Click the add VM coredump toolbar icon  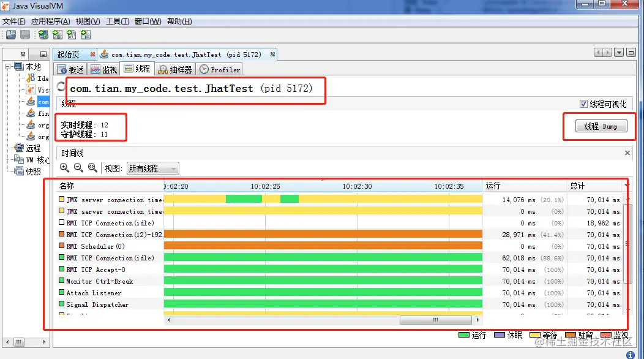point(72,35)
